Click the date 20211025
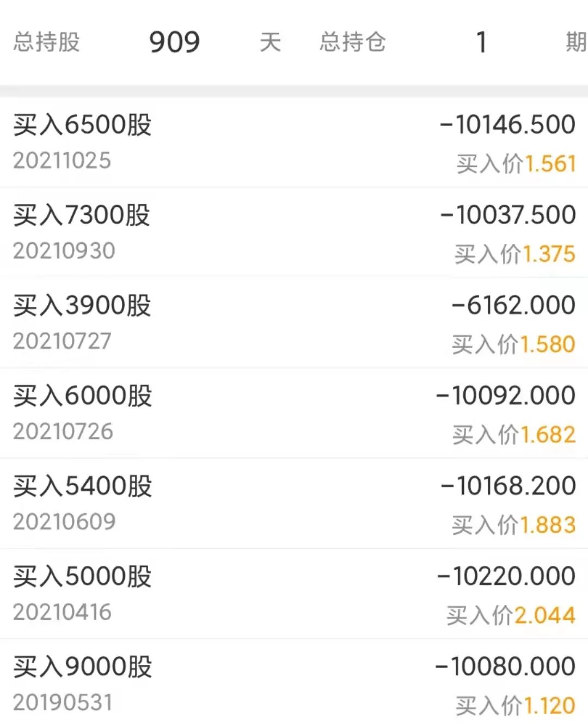588x728 pixels. point(62,161)
